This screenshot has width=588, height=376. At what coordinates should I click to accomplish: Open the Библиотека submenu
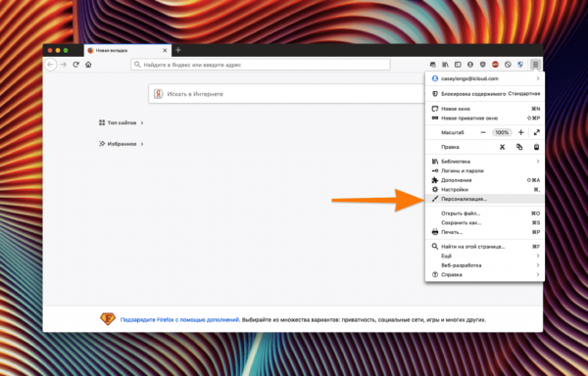click(x=485, y=162)
